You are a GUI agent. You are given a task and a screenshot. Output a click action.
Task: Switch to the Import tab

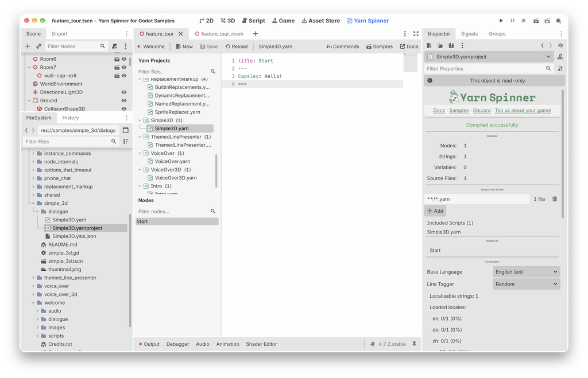coord(59,34)
